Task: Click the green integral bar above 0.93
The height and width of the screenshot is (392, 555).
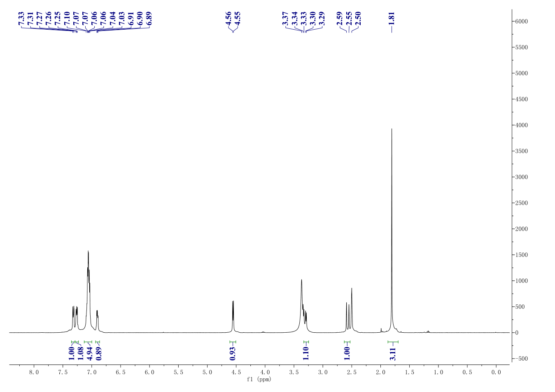Action: [x=233, y=342]
